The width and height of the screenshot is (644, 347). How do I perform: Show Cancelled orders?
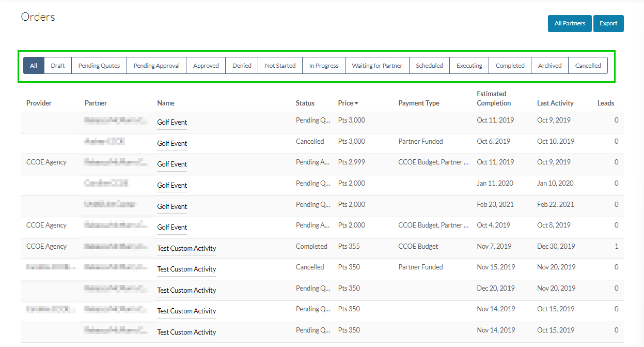coord(588,65)
